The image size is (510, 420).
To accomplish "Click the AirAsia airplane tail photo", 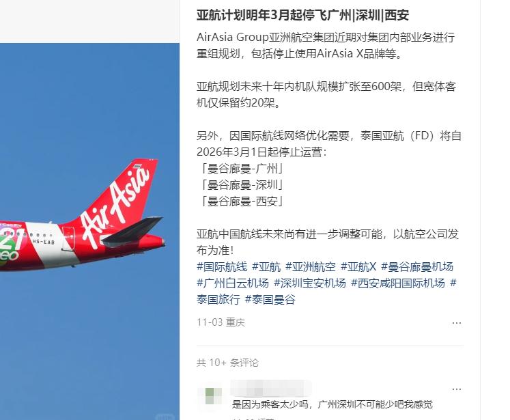I will pos(89,232).
